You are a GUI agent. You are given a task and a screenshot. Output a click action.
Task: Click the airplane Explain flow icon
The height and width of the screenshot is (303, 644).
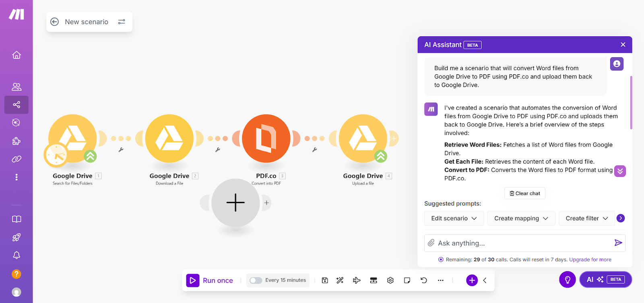click(357, 280)
